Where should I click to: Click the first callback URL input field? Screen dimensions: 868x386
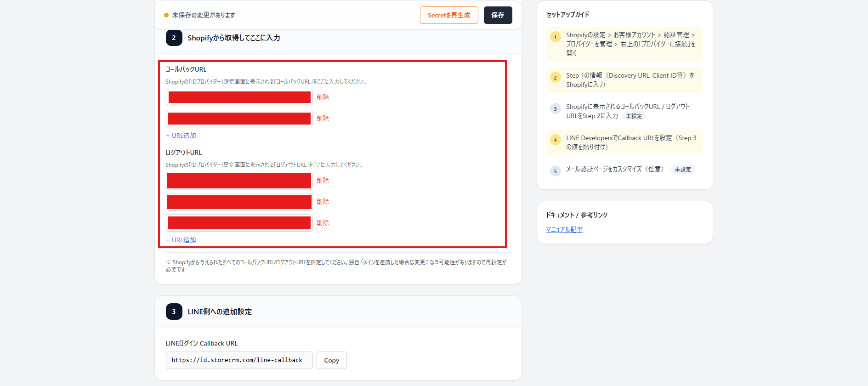coord(239,97)
